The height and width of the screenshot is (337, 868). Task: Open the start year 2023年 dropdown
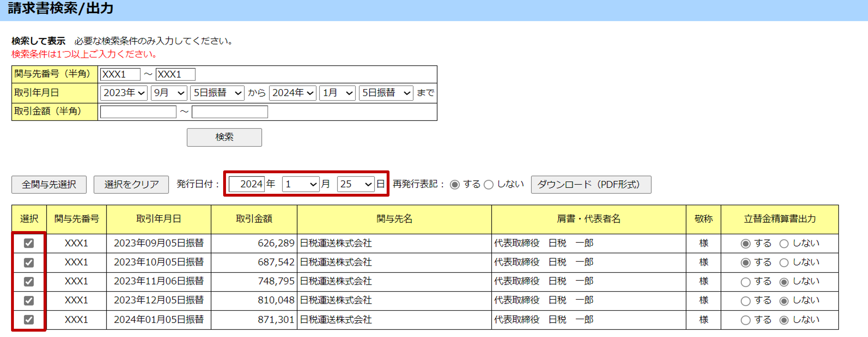(x=124, y=93)
